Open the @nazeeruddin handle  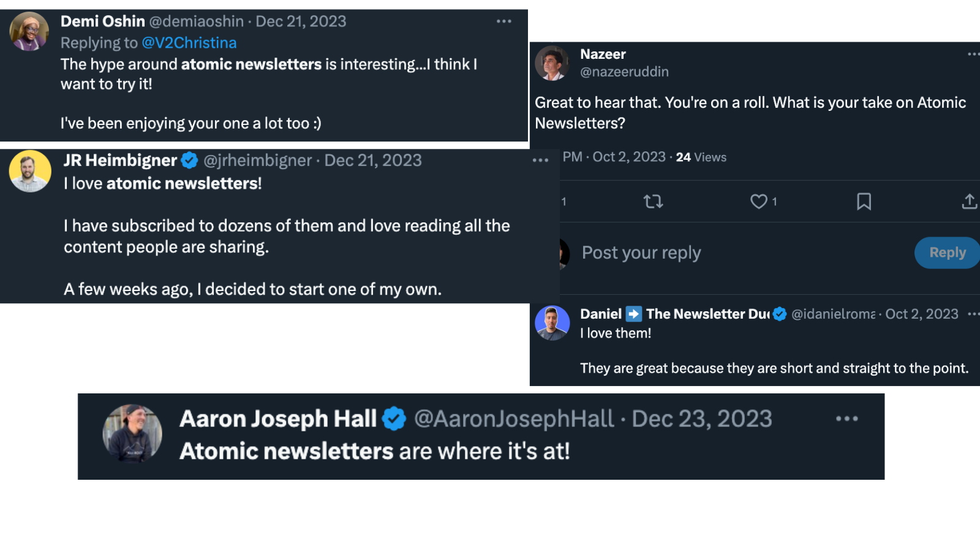tap(624, 72)
